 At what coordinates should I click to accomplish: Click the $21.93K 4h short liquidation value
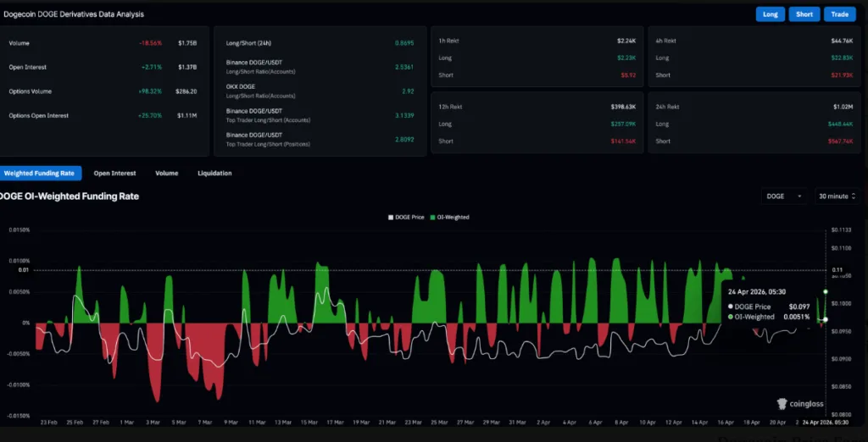pyautogui.click(x=842, y=75)
